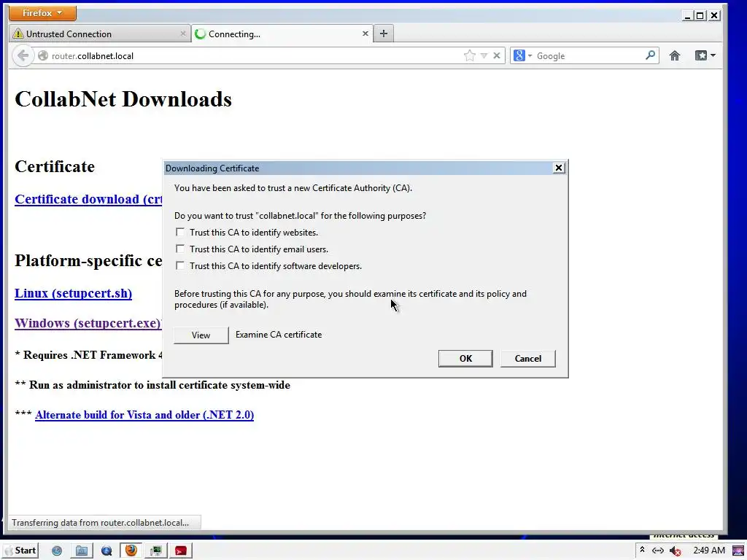
Task: Open Windows (setupcert.exe) link
Action: coord(88,323)
